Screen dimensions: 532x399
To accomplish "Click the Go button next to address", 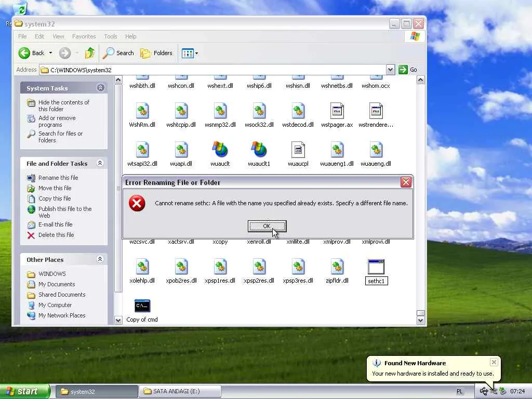I will pyautogui.click(x=408, y=70).
